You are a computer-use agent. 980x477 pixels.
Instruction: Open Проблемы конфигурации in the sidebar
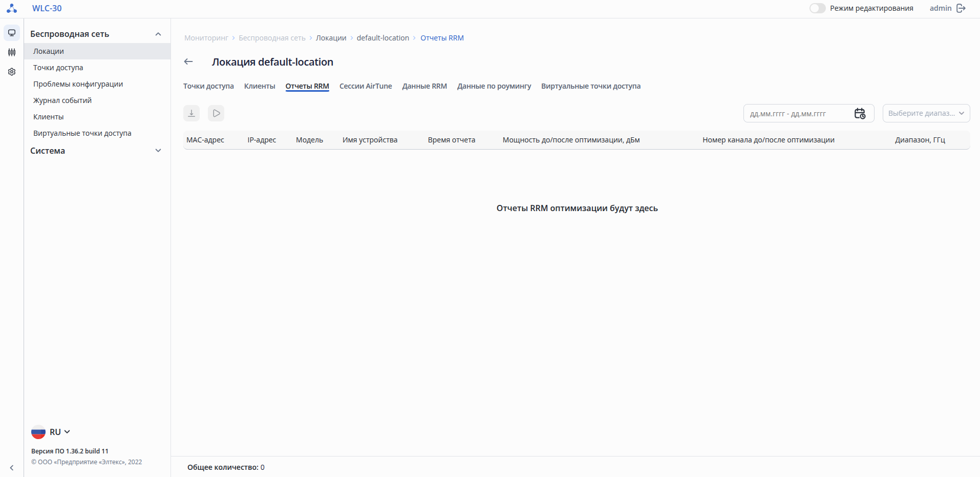pyautogui.click(x=97, y=84)
